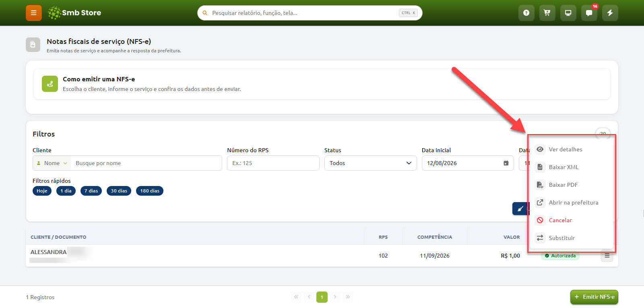Click the search magnifier icon
Viewport: 644px width, 308px height.
pos(205,13)
